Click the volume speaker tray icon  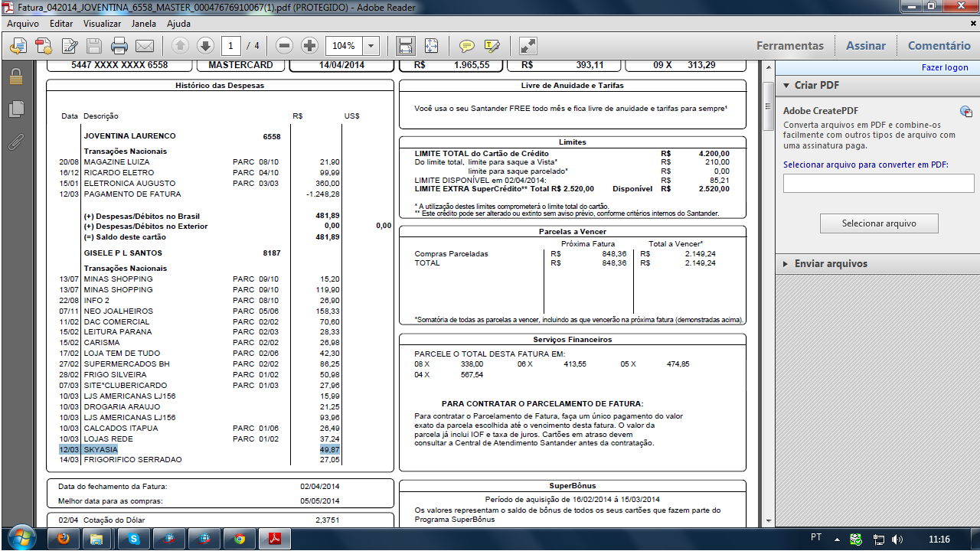pyautogui.click(x=897, y=539)
